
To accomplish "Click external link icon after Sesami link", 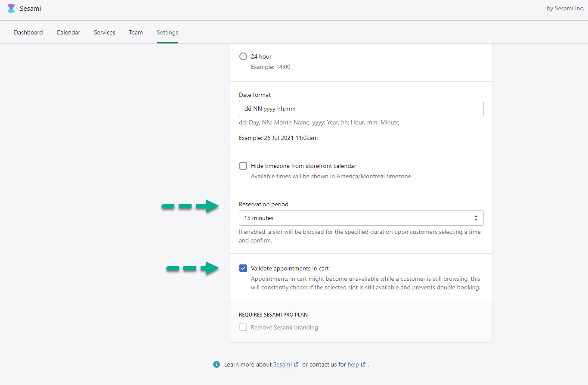I will coord(296,364).
